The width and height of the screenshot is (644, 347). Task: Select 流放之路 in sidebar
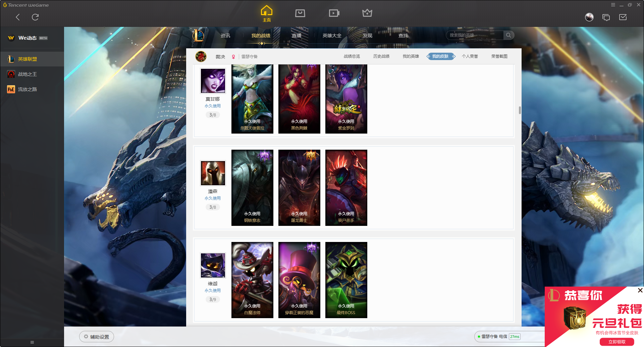32,89
